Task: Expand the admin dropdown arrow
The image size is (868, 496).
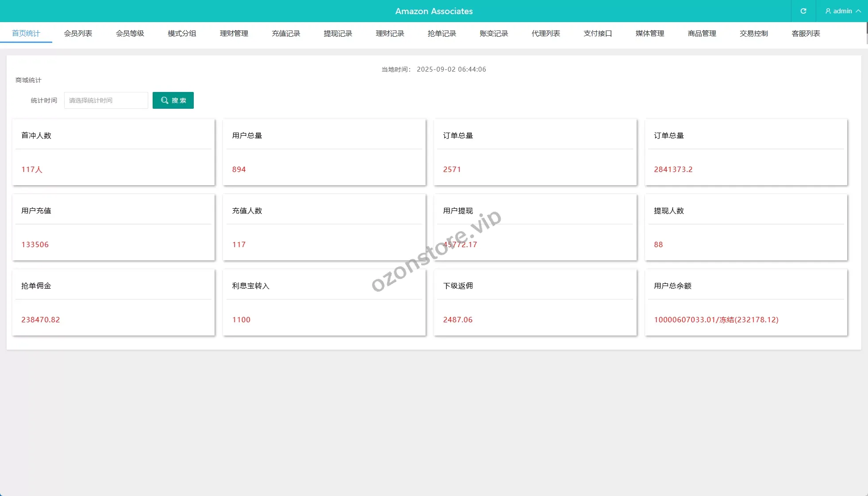Action: coord(858,11)
